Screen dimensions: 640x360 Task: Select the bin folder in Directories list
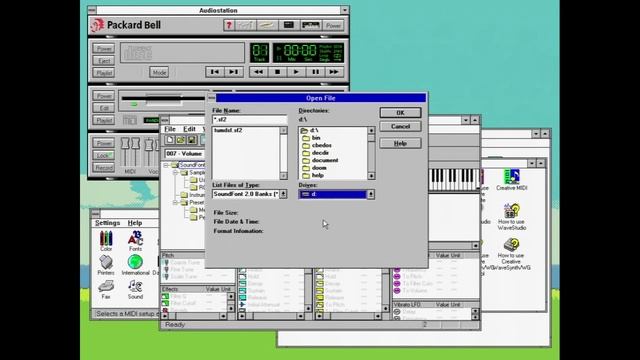coord(311,138)
